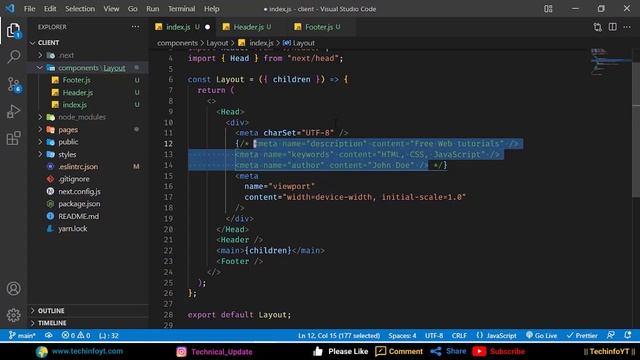This screenshot has width=640, height=360.
Task: Change file encoding UTF-8
Action: 434,336
